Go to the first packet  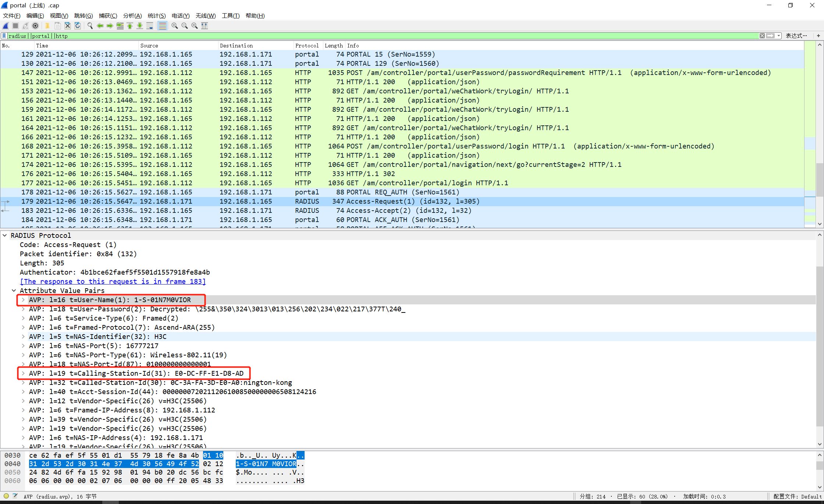(129, 26)
